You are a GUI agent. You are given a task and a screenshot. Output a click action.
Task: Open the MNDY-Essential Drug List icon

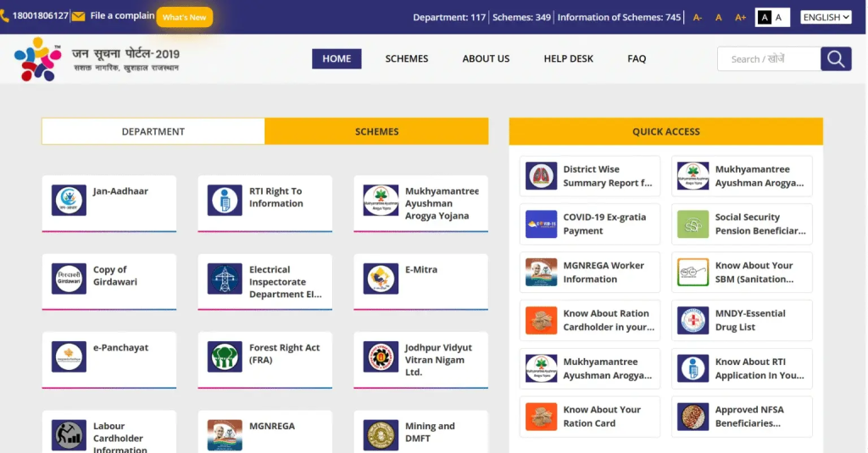coord(693,320)
